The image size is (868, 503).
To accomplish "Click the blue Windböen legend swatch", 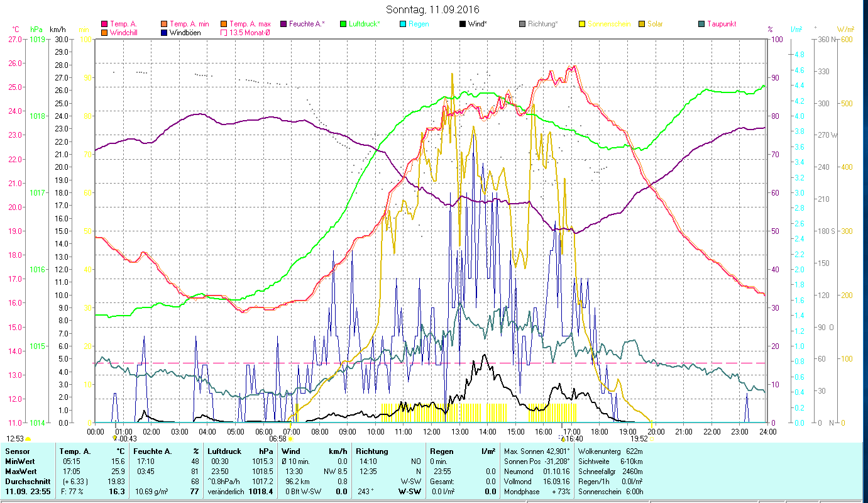I will [164, 33].
